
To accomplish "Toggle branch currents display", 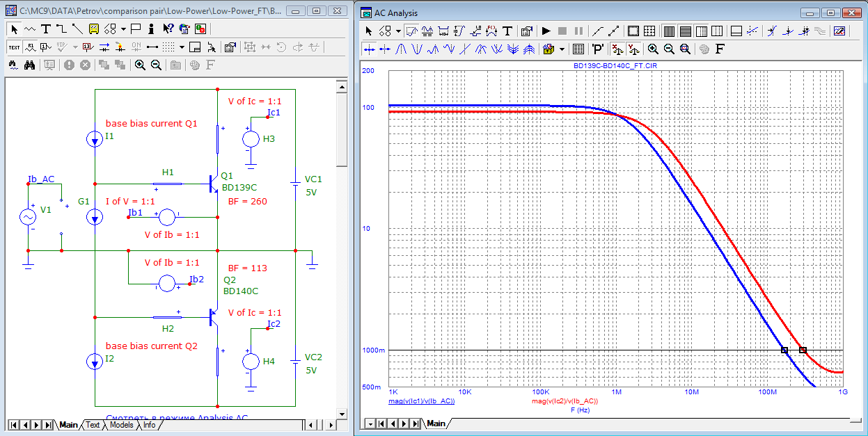I will (x=104, y=47).
